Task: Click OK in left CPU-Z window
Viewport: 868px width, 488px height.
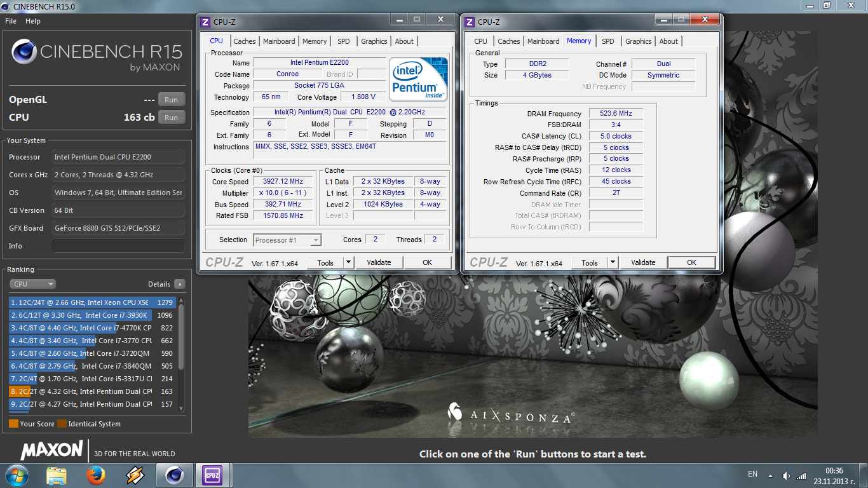Action: pos(428,262)
